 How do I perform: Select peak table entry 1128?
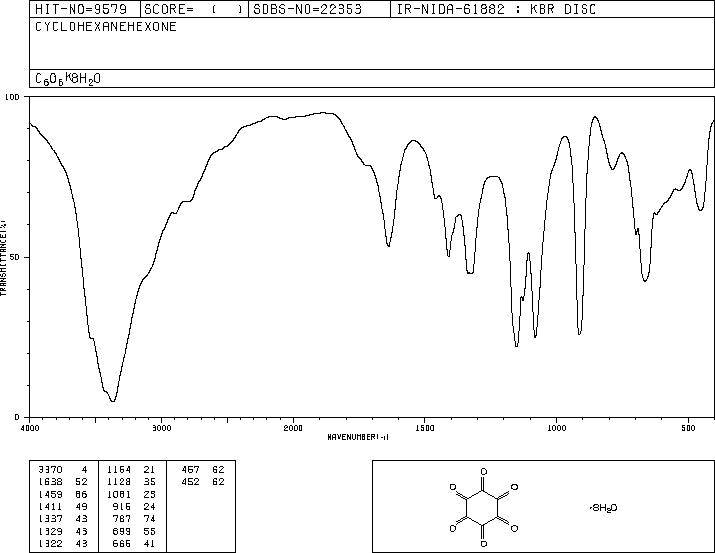click(x=119, y=482)
